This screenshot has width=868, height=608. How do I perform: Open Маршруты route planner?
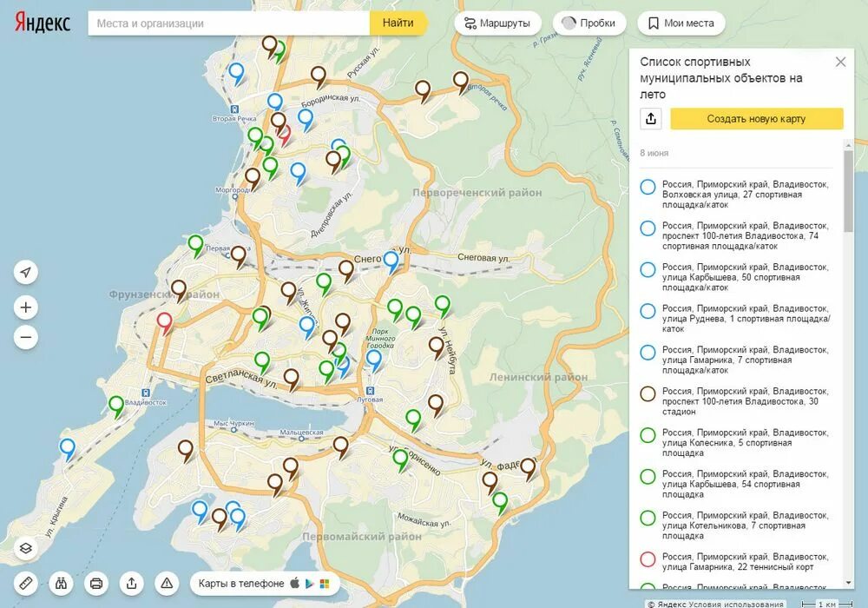[497, 23]
